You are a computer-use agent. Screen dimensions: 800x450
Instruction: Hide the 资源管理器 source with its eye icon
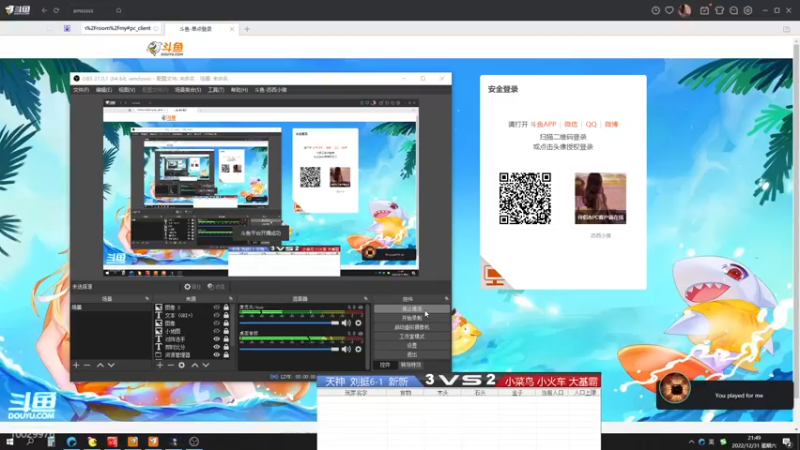click(x=217, y=355)
